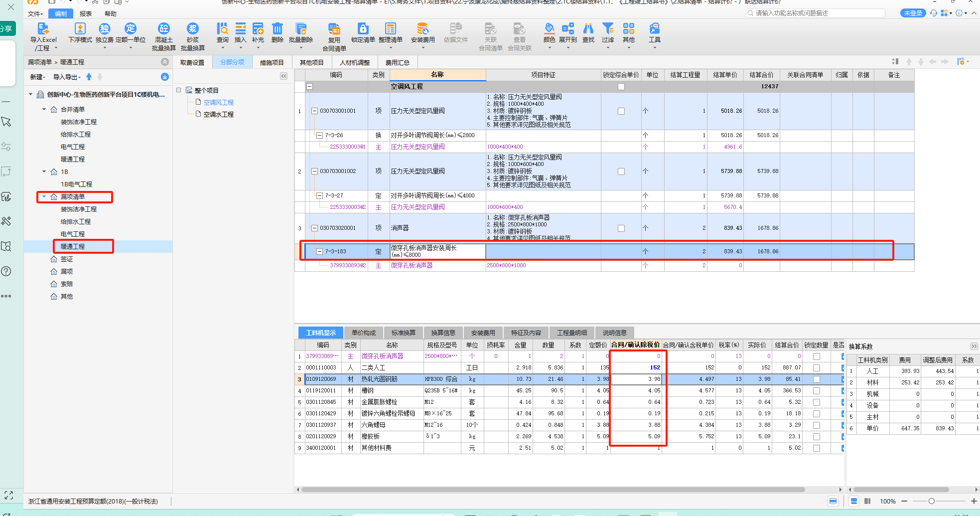980x516 pixels.
Task: Collapse the 合并清单 tree node
Action: (x=44, y=109)
